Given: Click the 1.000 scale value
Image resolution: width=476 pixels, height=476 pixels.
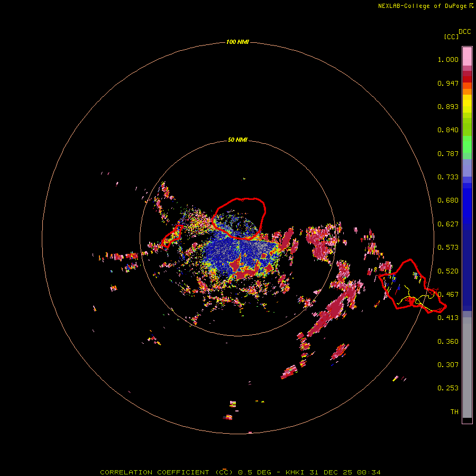Looking at the screenshot, I should [x=448, y=59].
